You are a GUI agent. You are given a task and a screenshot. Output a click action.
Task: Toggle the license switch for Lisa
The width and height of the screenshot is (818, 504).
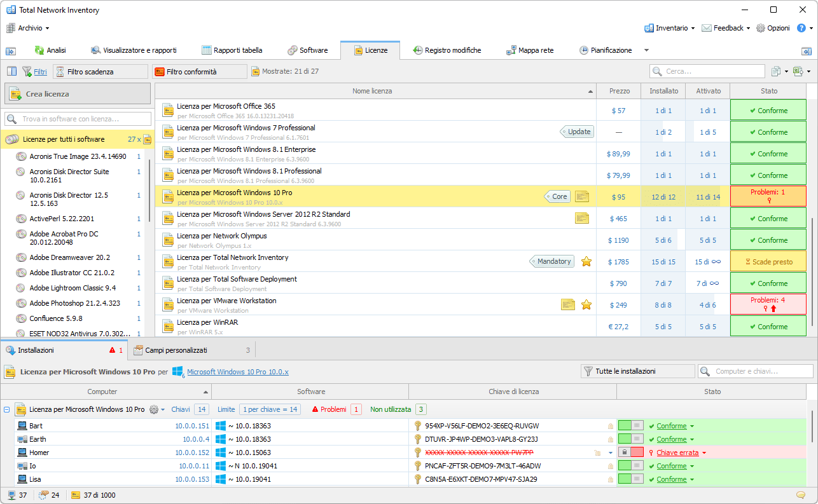point(630,479)
